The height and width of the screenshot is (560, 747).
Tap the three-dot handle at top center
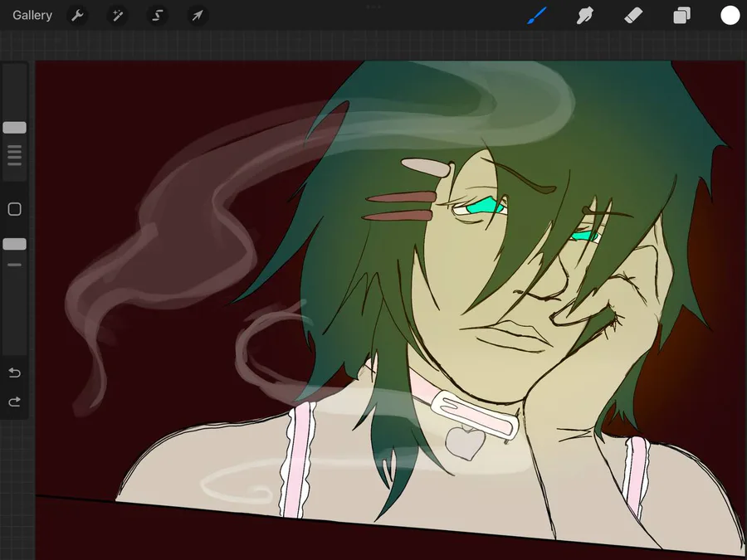coord(373,7)
